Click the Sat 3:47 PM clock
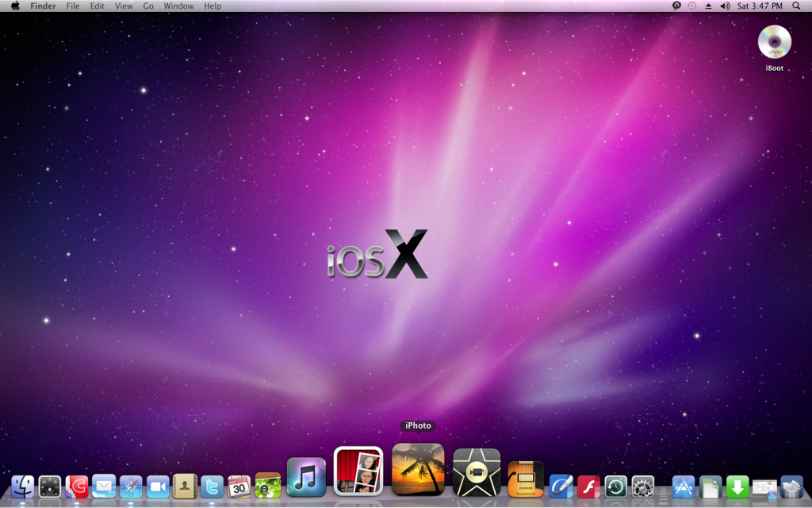This screenshot has width=812, height=508. click(760, 6)
